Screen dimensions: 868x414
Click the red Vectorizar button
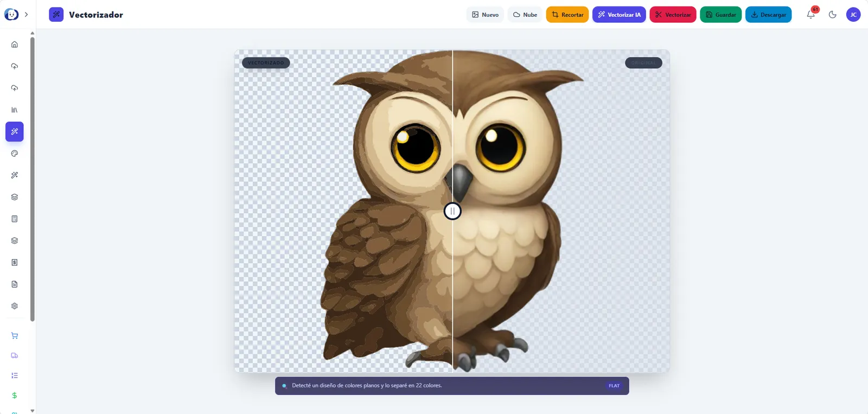tap(673, 15)
